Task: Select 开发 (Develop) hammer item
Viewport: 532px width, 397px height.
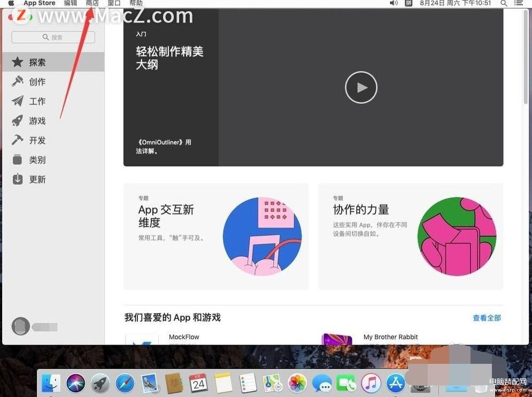Action: tap(37, 140)
